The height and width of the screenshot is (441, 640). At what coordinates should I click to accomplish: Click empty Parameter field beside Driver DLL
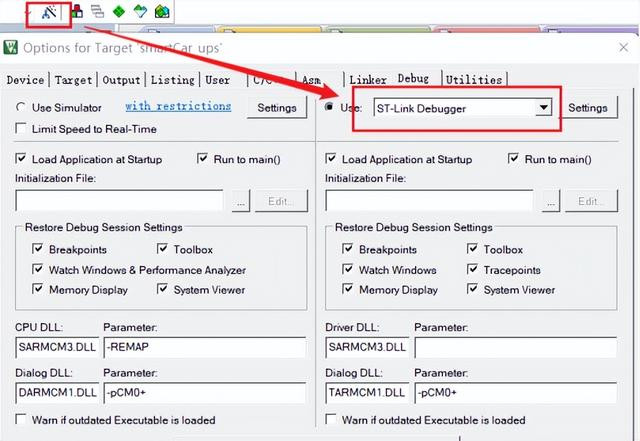(516, 347)
